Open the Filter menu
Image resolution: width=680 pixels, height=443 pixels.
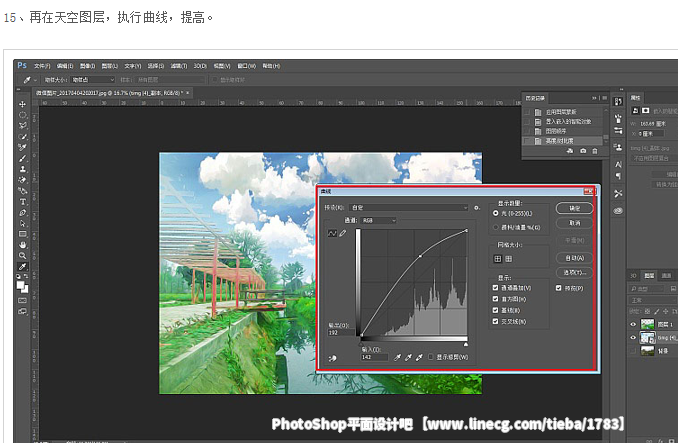tap(179, 66)
